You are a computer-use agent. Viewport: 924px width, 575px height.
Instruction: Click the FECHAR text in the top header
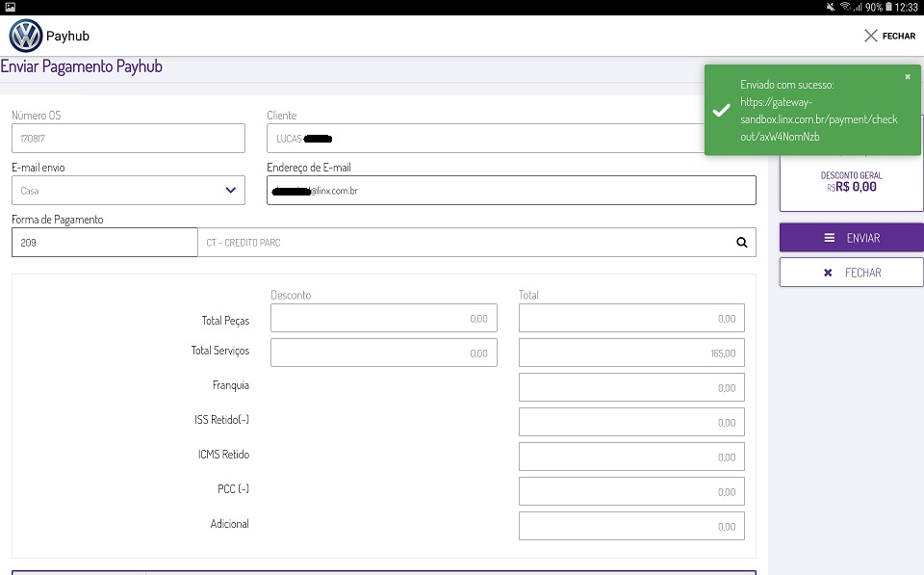[x=899, y=36]
